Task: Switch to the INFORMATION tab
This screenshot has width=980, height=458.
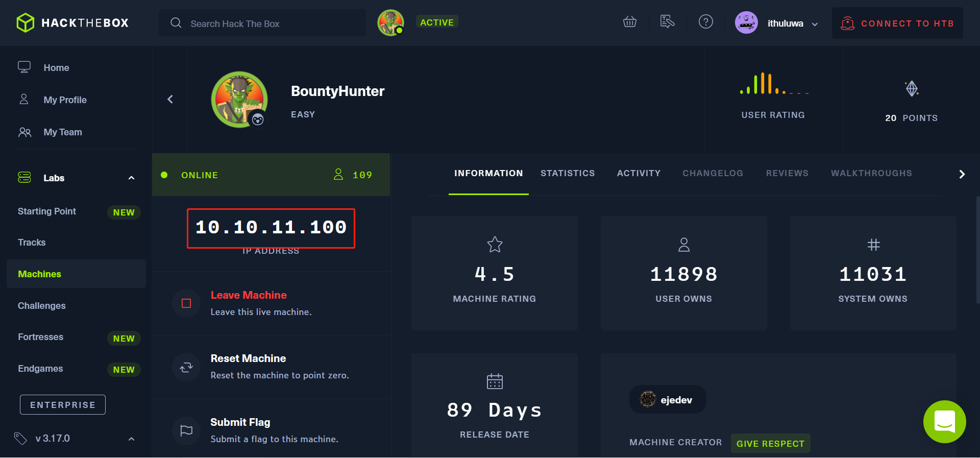Action: pyautogui.click(x=488, y=174)
